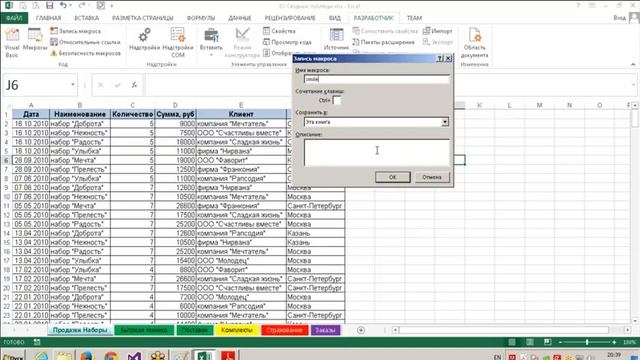This screenshot has width=640, height=360.
Task: Open Chrome from the taskbar
Action: tap(111, 356)
